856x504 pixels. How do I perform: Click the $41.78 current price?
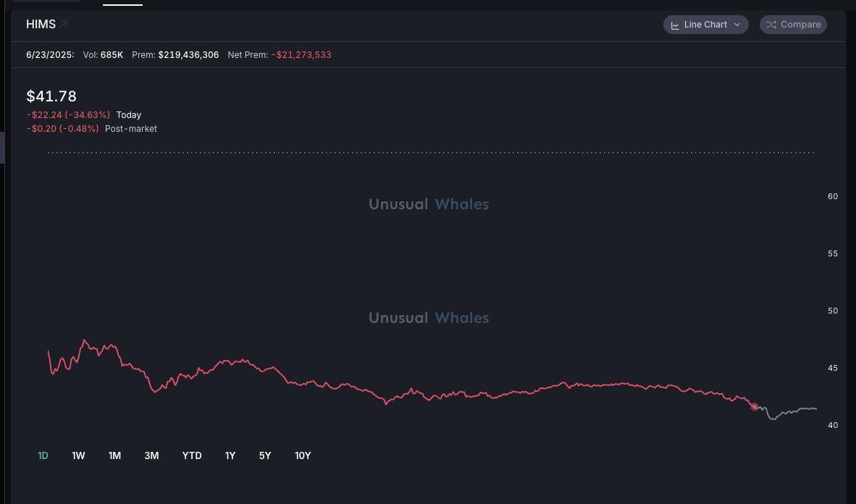click(51, 96)
